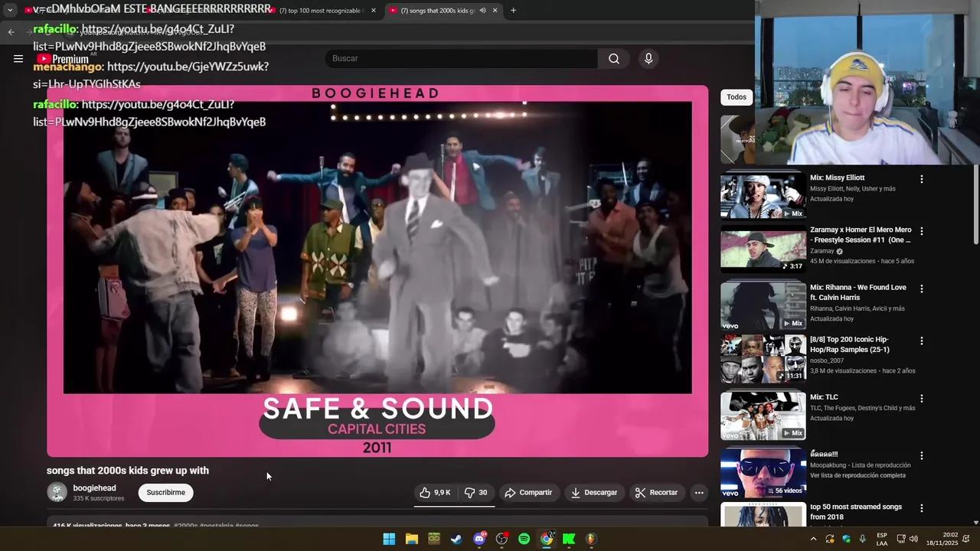Open YouTube Premium logo home

click(63, 59)
